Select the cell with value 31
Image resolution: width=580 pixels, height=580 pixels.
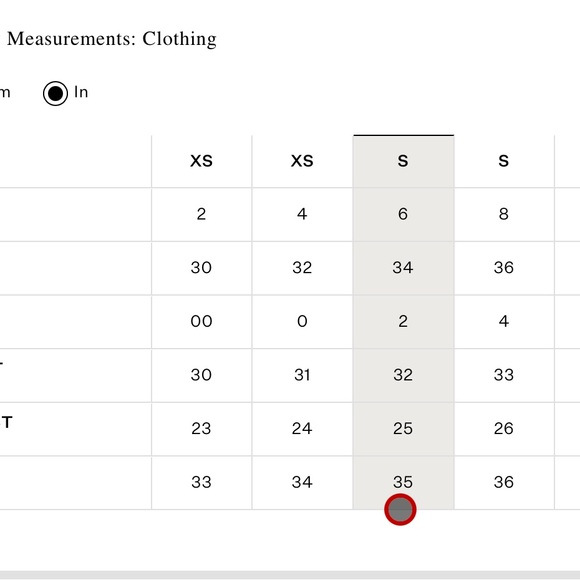(302, 375)
